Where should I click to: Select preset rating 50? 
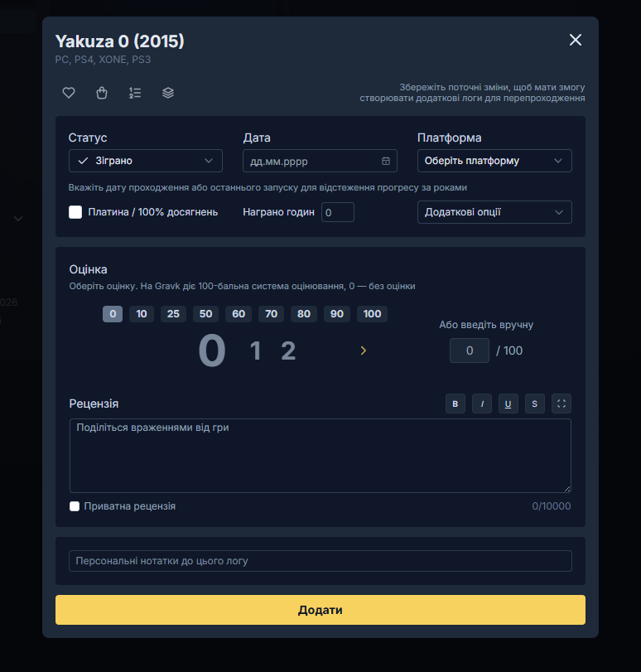click(x=205, y=314)
